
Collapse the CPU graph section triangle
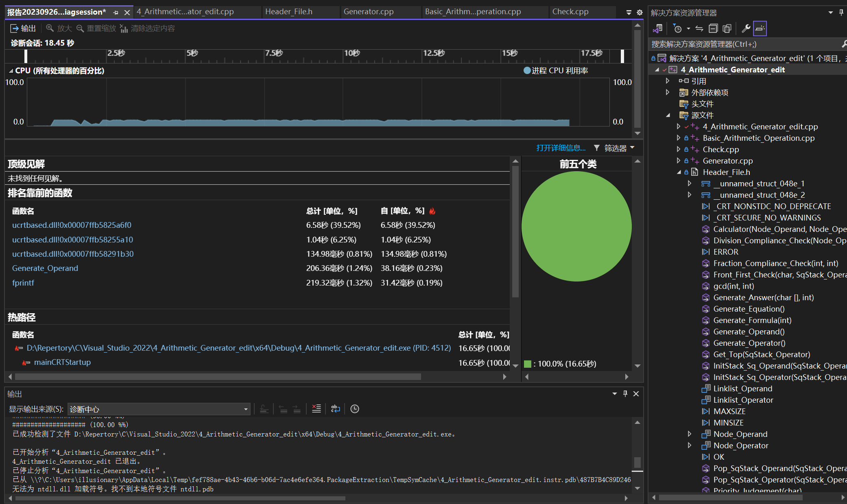coord(11,71)
